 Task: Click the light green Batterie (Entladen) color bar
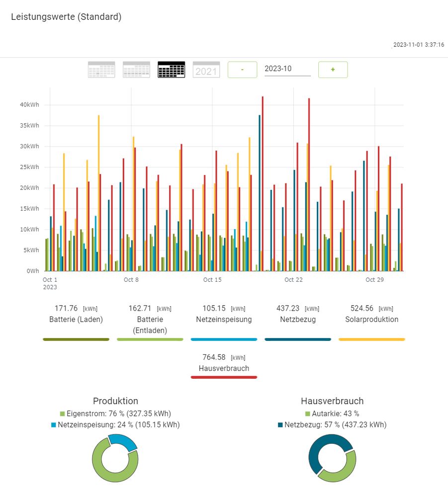coord(150,339)
